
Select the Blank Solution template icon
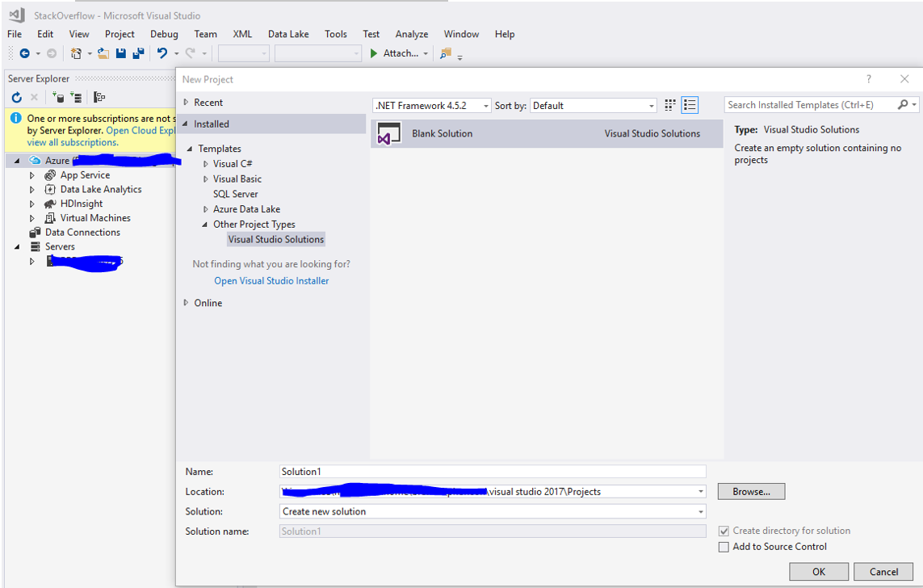388,133
